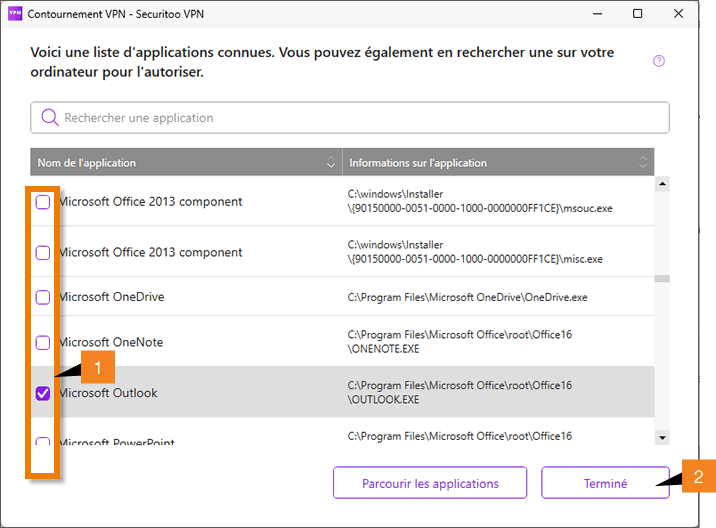Check the misc.exe Office 2013 component box
Screen dimensions: 716x528
[43, 253]
